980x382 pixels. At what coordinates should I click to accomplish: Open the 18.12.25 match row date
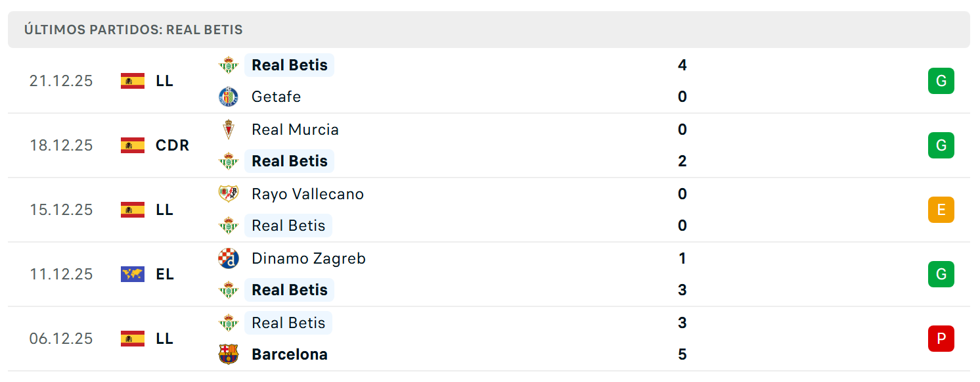coord(61,145)
